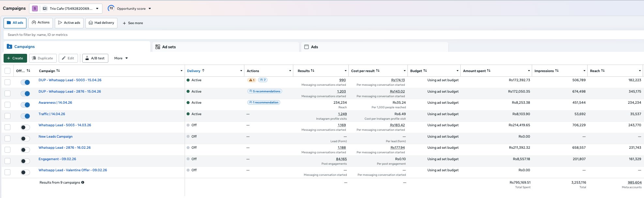Open Whatsapp Lead - 2876 - 16.02.26 campaign
644x198 pixels.
tap(65, 147)
